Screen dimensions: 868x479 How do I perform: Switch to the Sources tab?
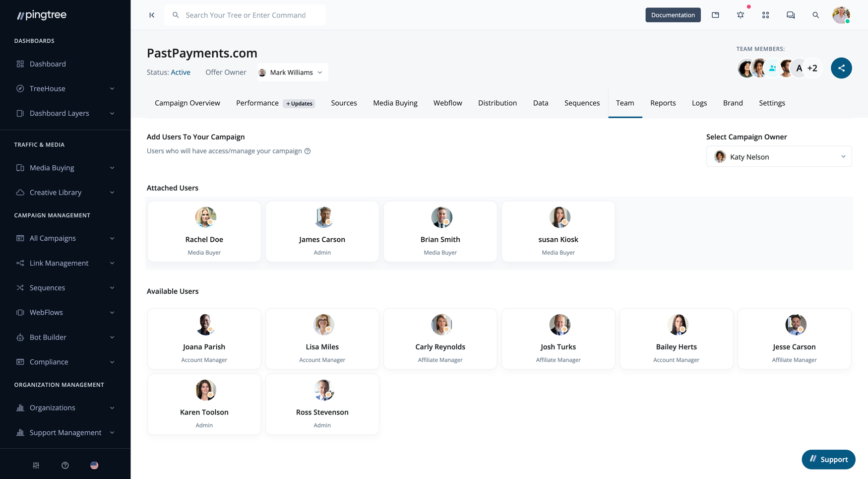(344, 103)
